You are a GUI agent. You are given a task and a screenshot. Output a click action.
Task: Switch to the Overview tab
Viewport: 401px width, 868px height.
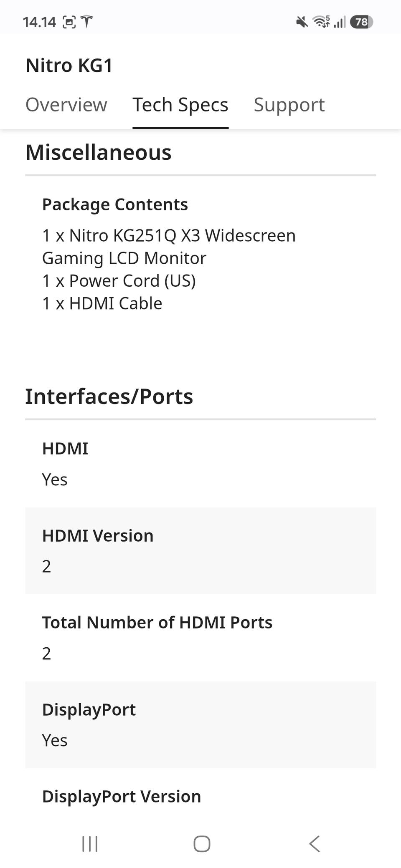click(66, 105)
